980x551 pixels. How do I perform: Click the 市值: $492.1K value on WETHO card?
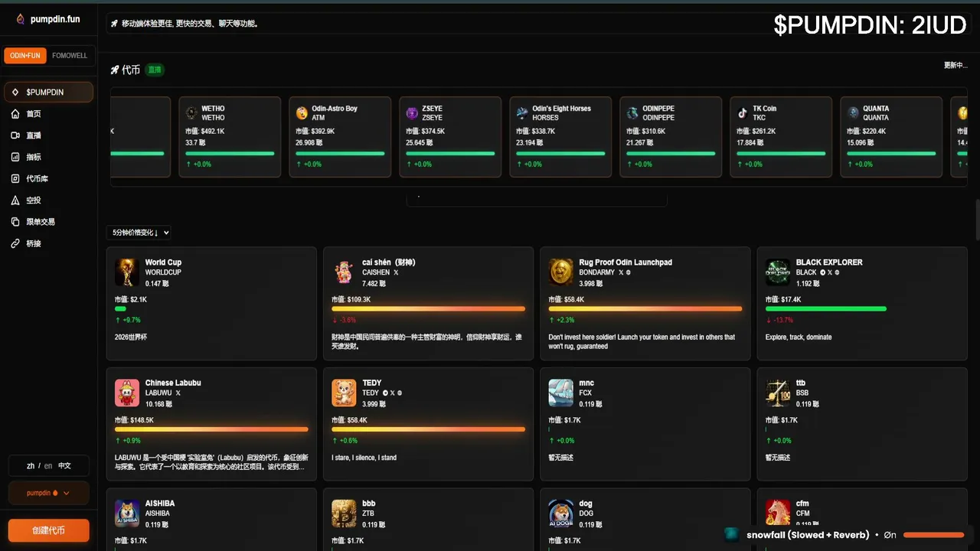[205, 132]
